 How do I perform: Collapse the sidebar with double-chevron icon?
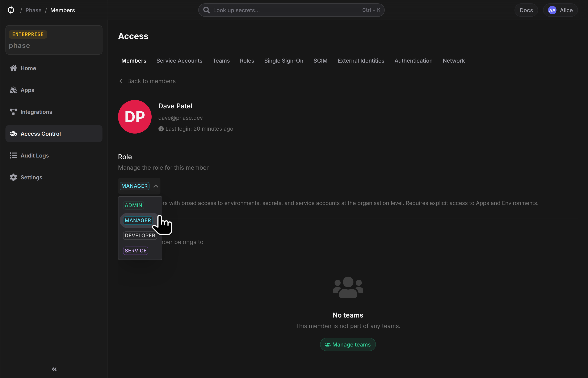click(x=54, y=369)
